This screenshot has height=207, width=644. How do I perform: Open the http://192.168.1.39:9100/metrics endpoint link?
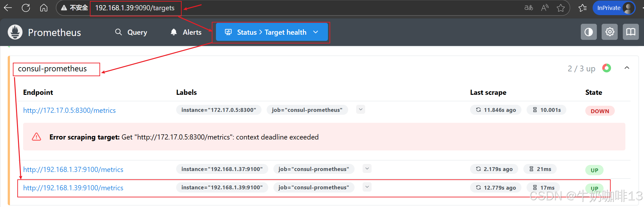pyautogui.click(x=73, y=188)
